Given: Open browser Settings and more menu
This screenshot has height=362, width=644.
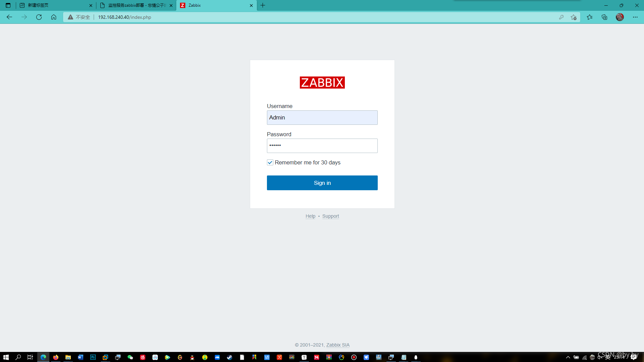Looking at the screenshot, I should pyautogui.click(x=635, y=17).
